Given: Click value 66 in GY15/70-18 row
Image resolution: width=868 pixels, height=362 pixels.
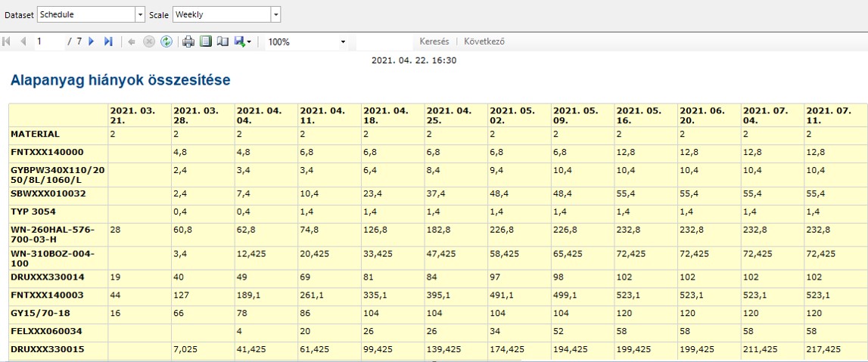Looking at the screenshot, I should [179, 314].
